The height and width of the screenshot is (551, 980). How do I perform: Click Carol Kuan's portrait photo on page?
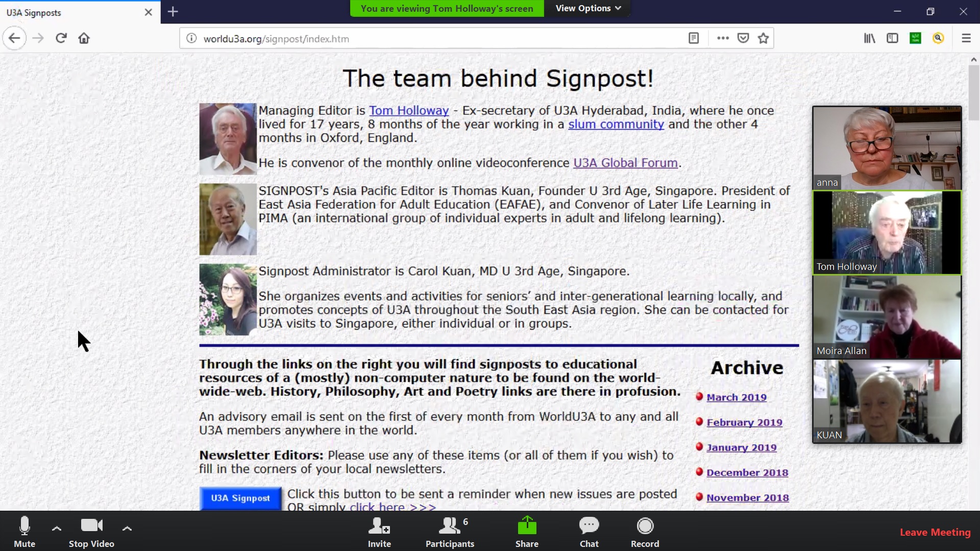(228, 299)
